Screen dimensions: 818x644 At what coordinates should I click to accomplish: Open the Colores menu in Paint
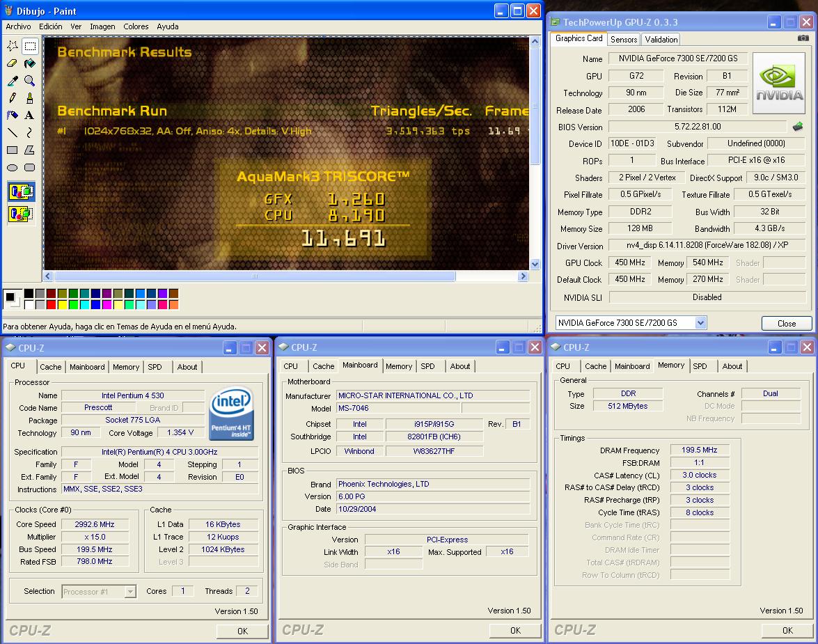point(136,26)
